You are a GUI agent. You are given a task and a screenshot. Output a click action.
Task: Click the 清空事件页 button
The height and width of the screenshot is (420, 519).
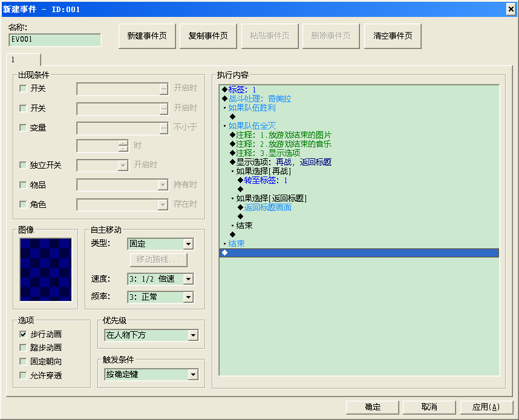point(393,36)
